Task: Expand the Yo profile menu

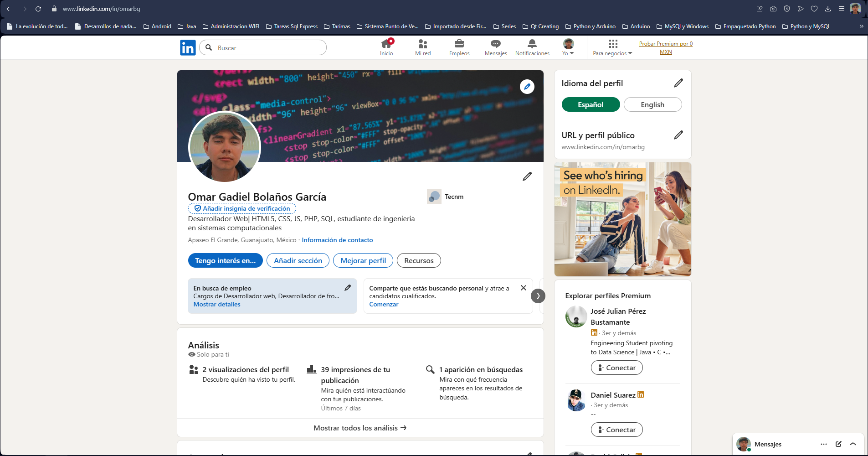Action: coord(568,47)
